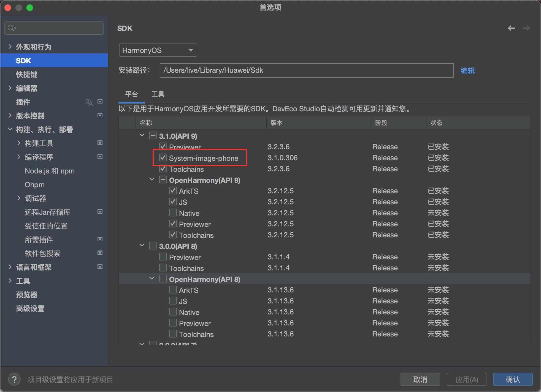Uncheck the Toolchains 3.2.3.6 checkbox

(x=163, y=169)
